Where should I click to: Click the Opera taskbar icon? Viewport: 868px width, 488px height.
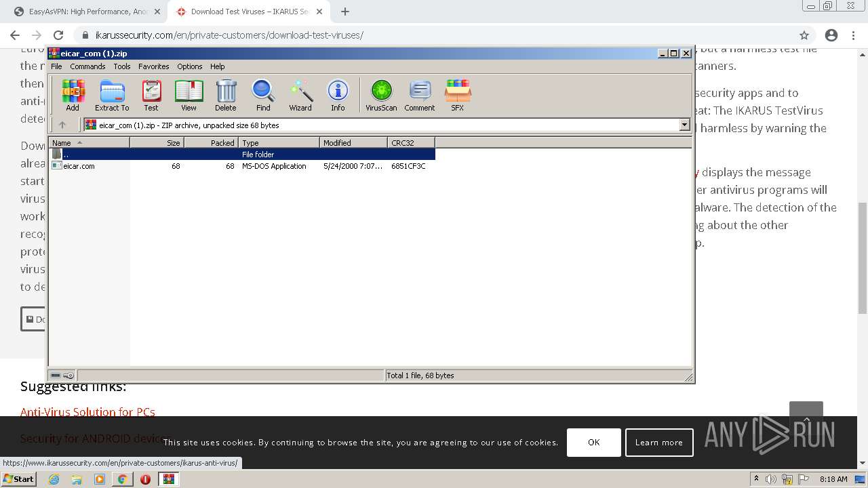tap(145, 479)
